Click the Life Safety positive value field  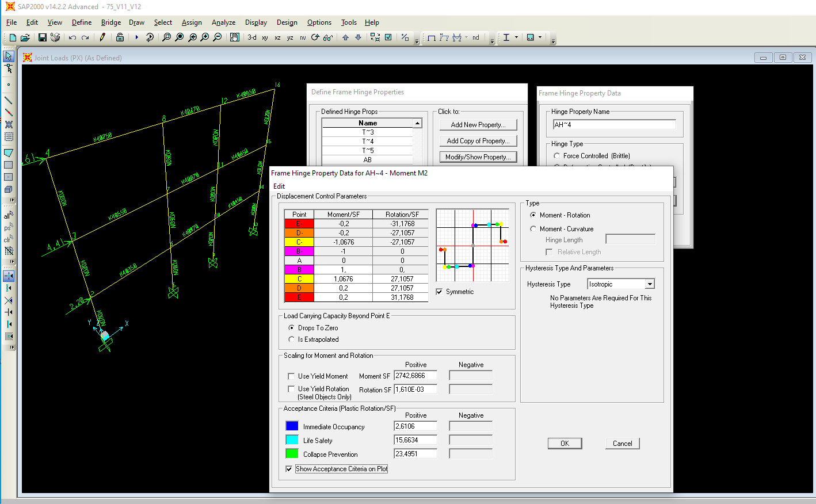[x=415, y=440]
